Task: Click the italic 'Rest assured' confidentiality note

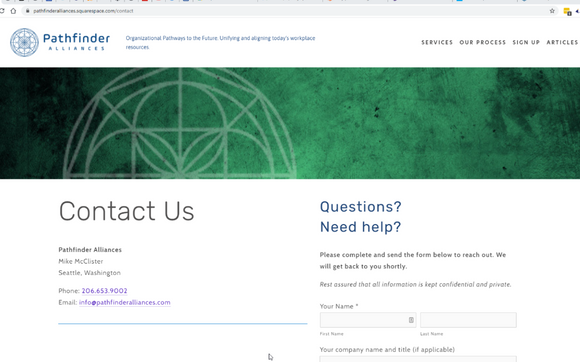Action: click(415, 284)
